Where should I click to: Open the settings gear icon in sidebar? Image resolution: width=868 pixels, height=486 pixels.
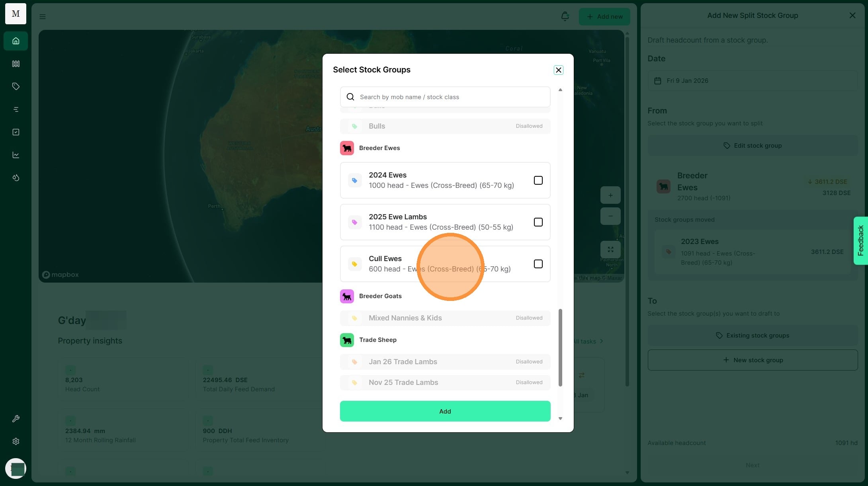pyautogui.click(x=16, y=441)
